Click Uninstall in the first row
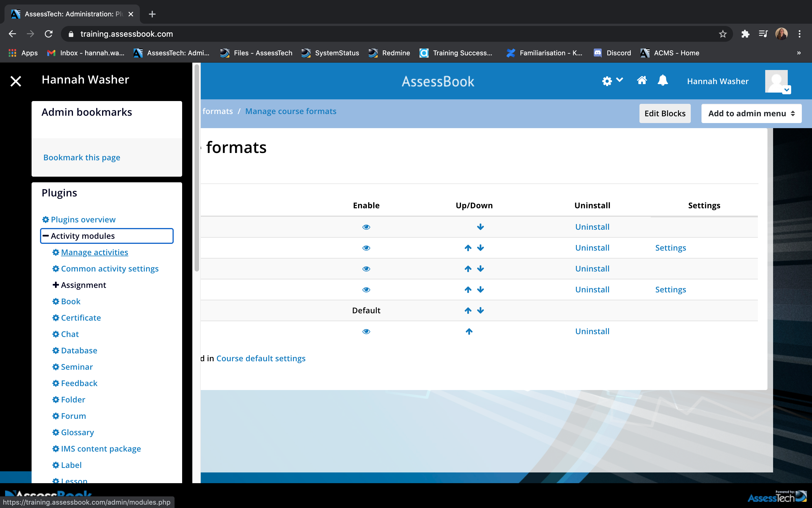The image size is (812, 508). pyautogui.click(x=592, y=227)
